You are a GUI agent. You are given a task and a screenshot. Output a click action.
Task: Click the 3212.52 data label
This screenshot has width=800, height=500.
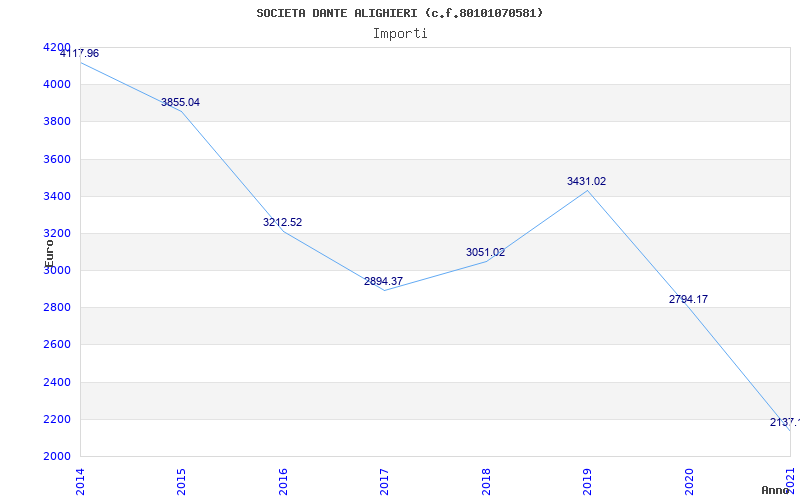pos(283,222)
